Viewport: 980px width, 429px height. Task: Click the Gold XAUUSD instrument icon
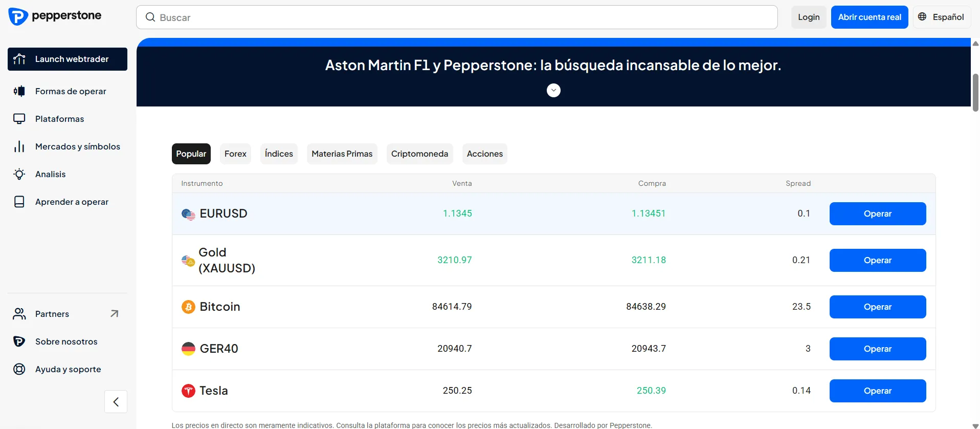point(188,261)
